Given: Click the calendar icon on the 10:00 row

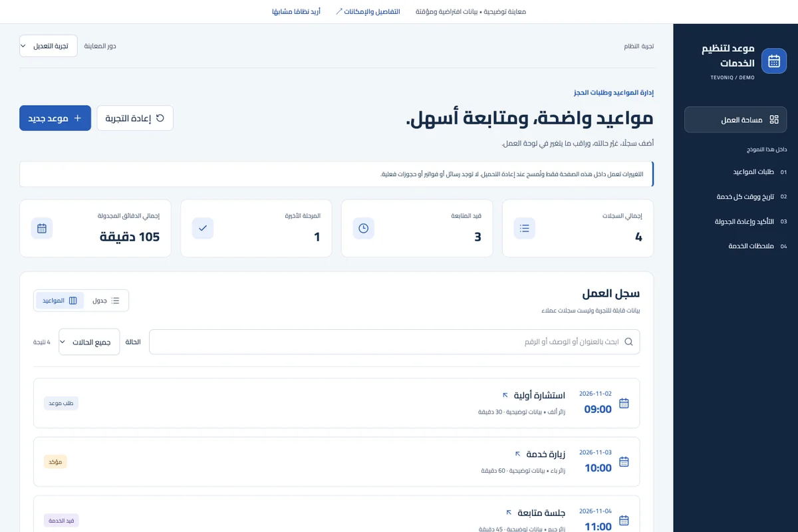Looking at the screenshot, I should (x=624, y=462).
